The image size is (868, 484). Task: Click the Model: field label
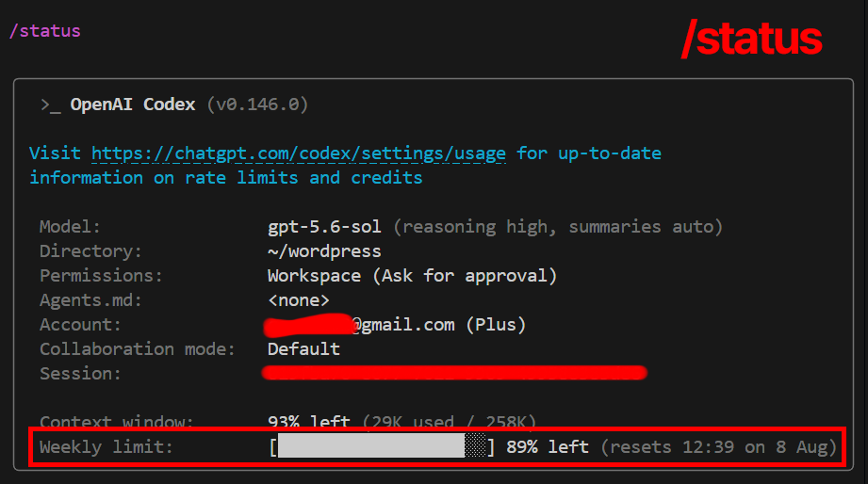[70, 227]
